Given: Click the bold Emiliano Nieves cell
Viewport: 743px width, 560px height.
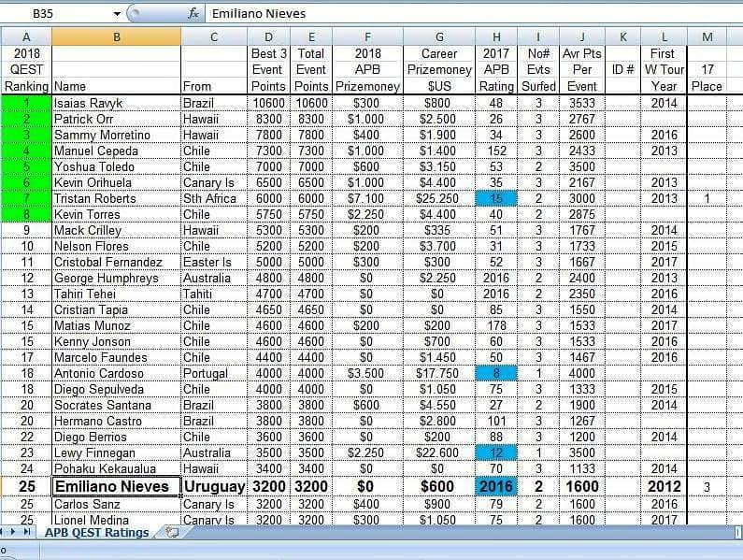Looking at the screenshot, I should coord(116,486).
